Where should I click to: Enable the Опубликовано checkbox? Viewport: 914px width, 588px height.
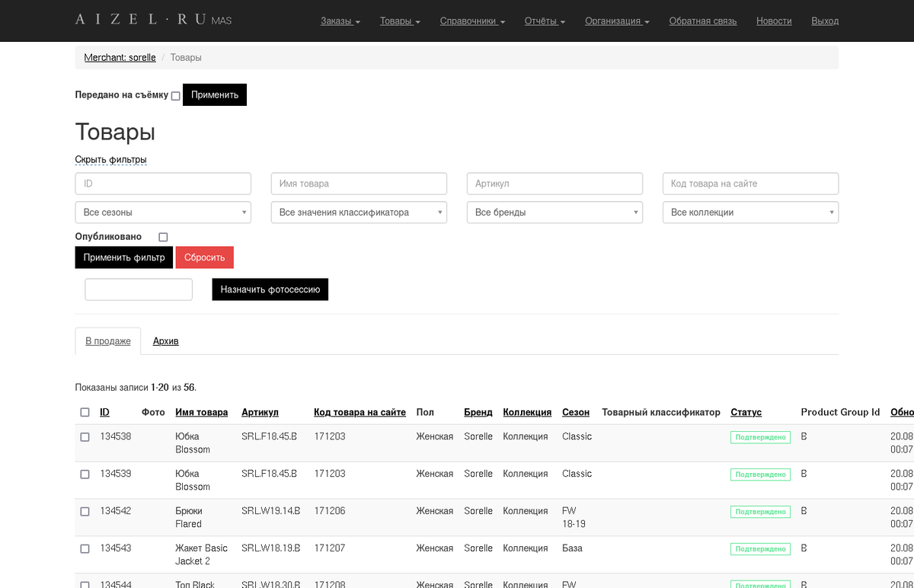(x=163, y=237)
